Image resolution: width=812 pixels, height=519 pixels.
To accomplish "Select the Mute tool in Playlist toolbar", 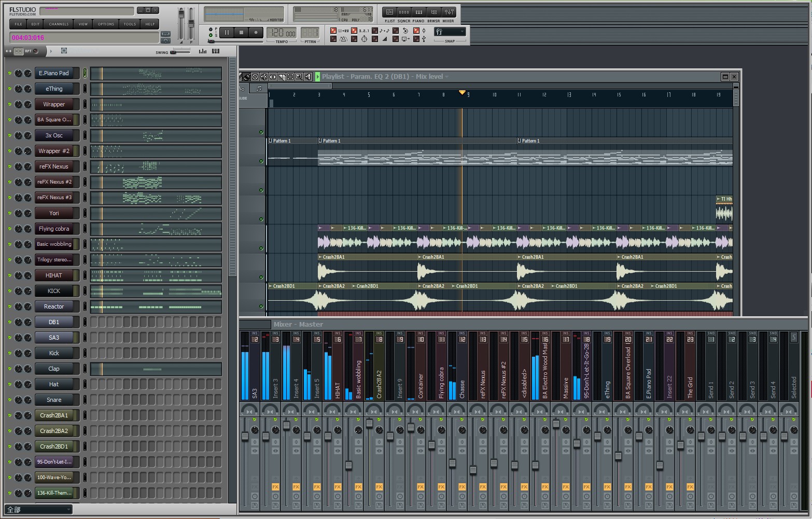I will (x=264, y=77).
